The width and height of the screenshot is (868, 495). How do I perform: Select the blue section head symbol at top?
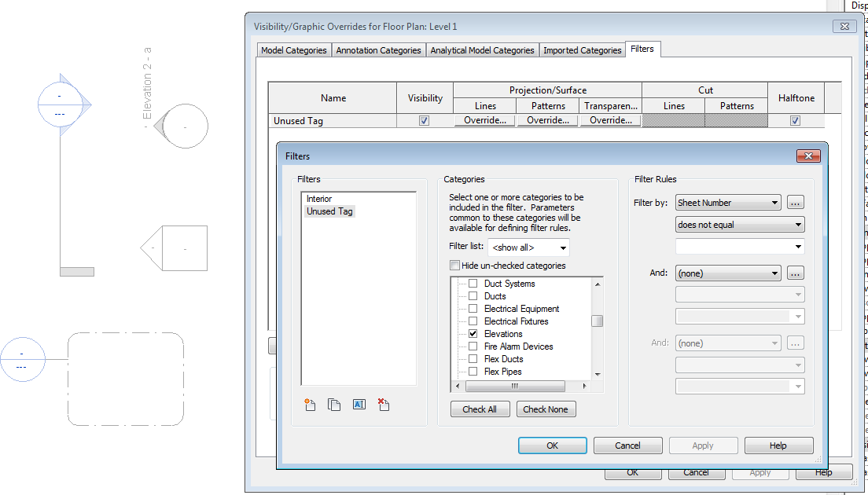click(64, 104)
